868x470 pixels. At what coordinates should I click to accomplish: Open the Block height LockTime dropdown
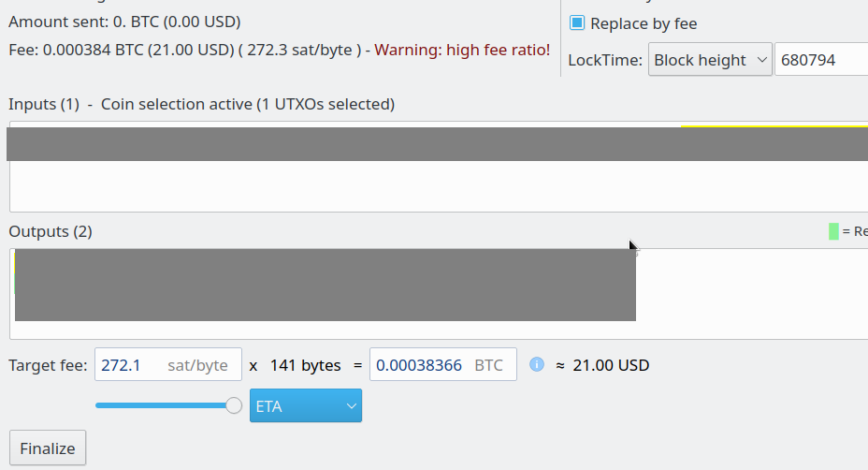coord(709,60)
